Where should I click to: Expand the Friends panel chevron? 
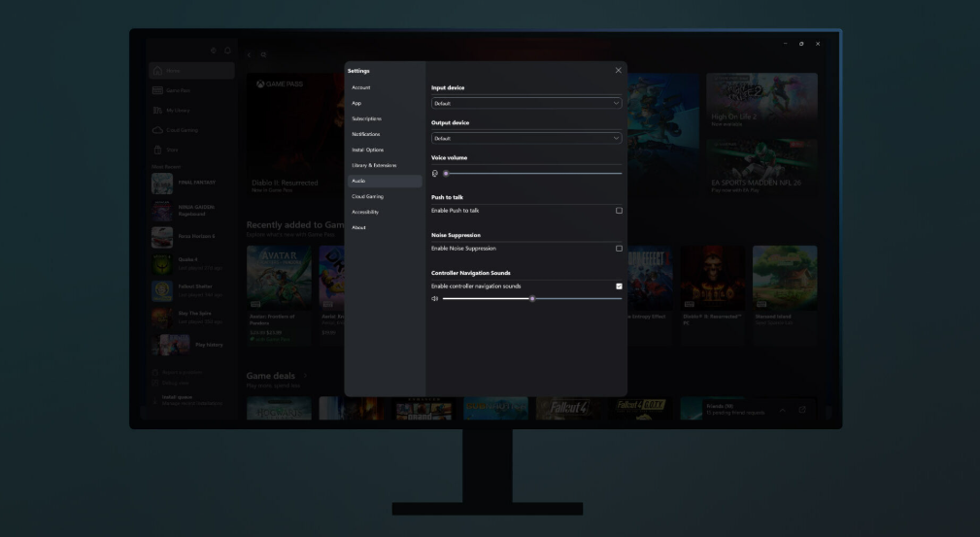(x=783, y=410)
